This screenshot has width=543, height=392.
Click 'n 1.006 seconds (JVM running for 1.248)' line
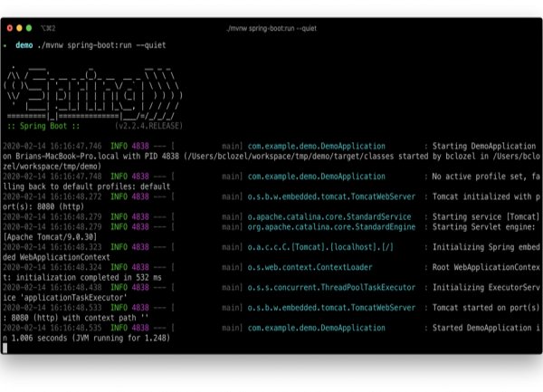pos(87,338)
